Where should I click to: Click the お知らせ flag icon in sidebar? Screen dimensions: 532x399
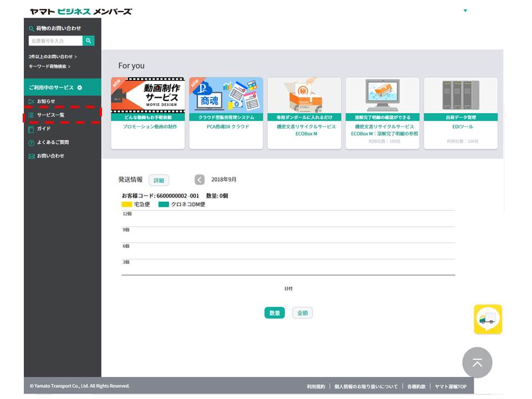coord(32,101)
